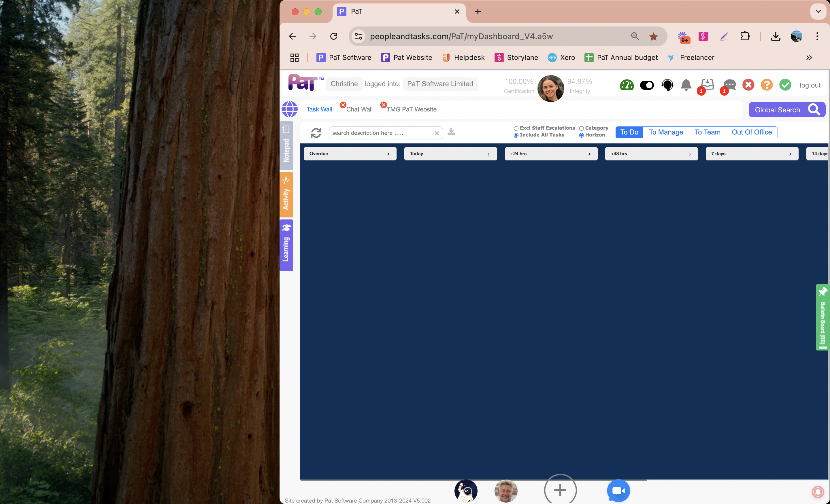Click the search description input field
The width and height of the screenshot is (830, 504).
381,133
